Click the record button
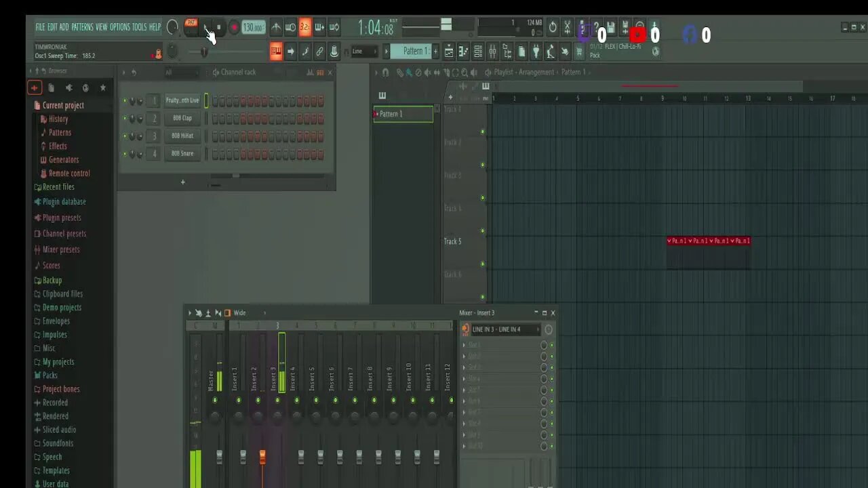The width and height of the screenshot is (868, 488). (234, 28)
